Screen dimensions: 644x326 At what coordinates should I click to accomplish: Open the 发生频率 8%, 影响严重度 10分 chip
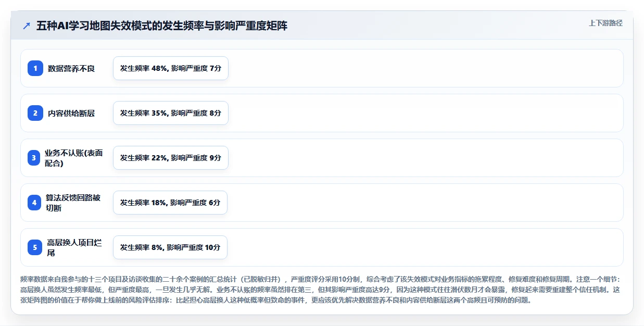tap(170, 247)
